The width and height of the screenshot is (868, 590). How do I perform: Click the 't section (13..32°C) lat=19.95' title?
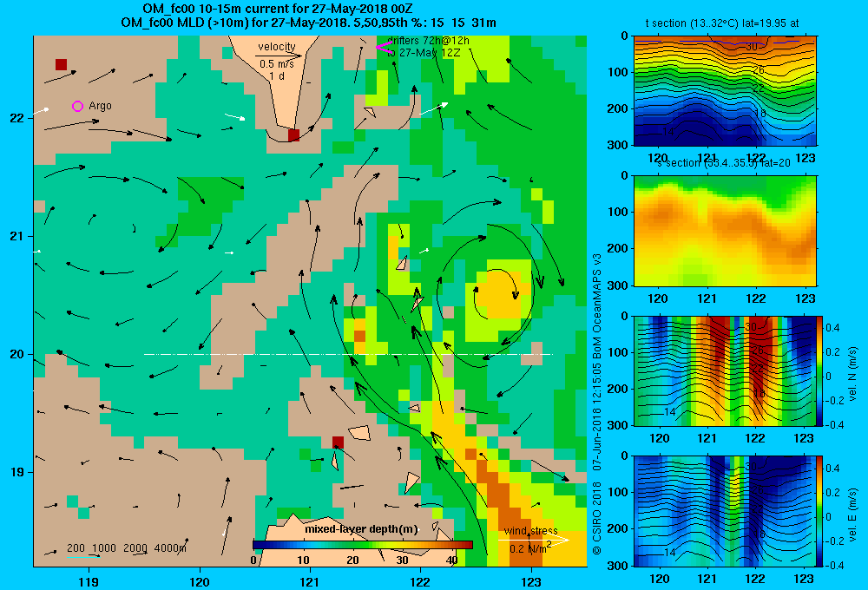722,23
